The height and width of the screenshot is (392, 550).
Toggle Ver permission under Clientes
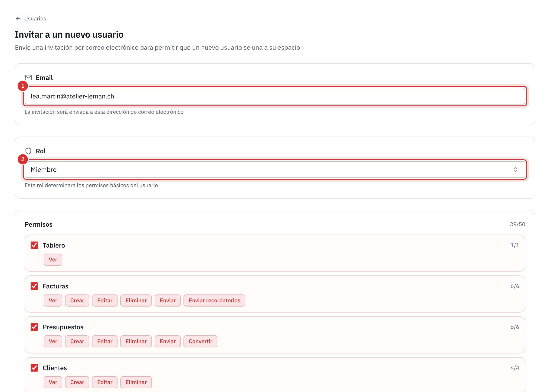coord(53,382)
